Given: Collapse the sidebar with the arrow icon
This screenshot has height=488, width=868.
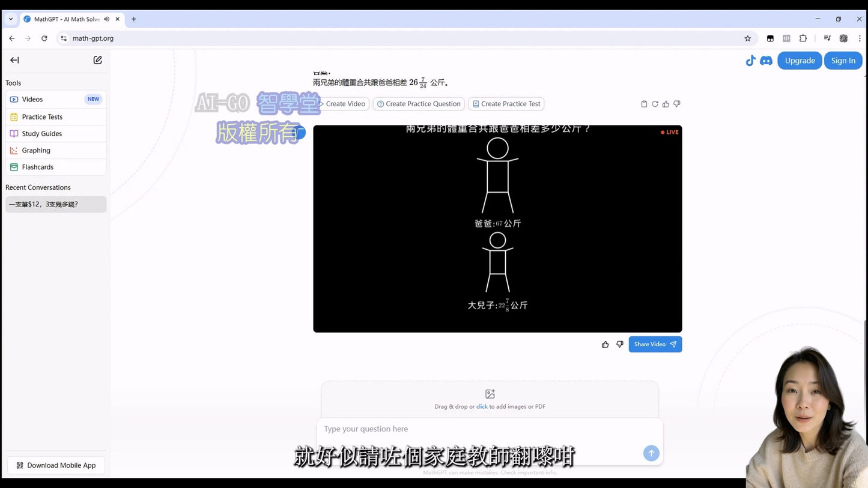Looking at the screenshot, I should pos(14,60).
